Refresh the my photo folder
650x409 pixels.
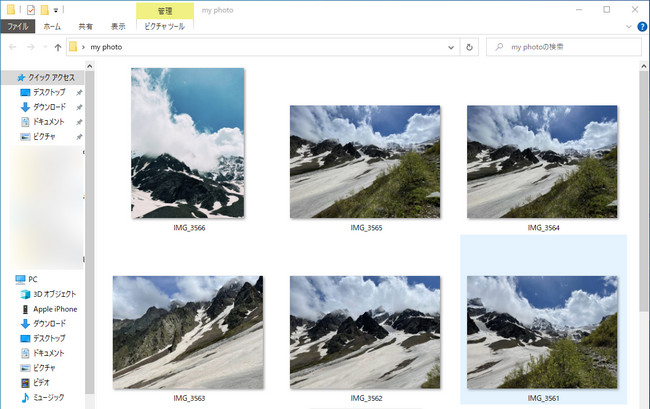(469, 47)
